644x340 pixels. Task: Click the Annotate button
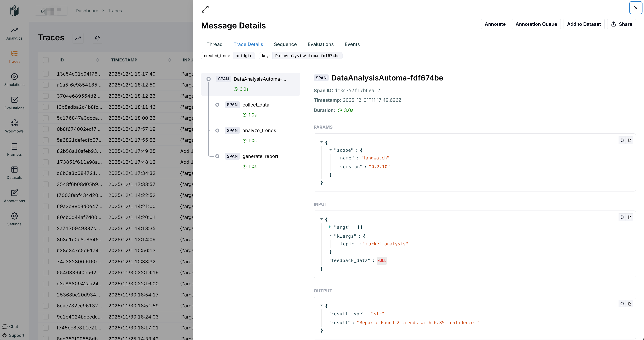click(x=495, y=24)
